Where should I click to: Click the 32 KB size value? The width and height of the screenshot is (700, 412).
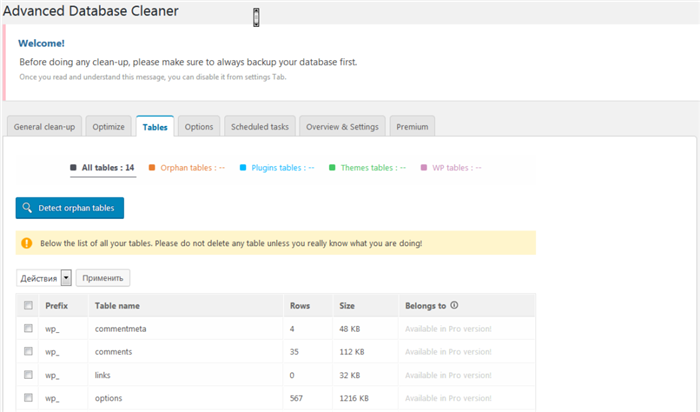point(350,375)
